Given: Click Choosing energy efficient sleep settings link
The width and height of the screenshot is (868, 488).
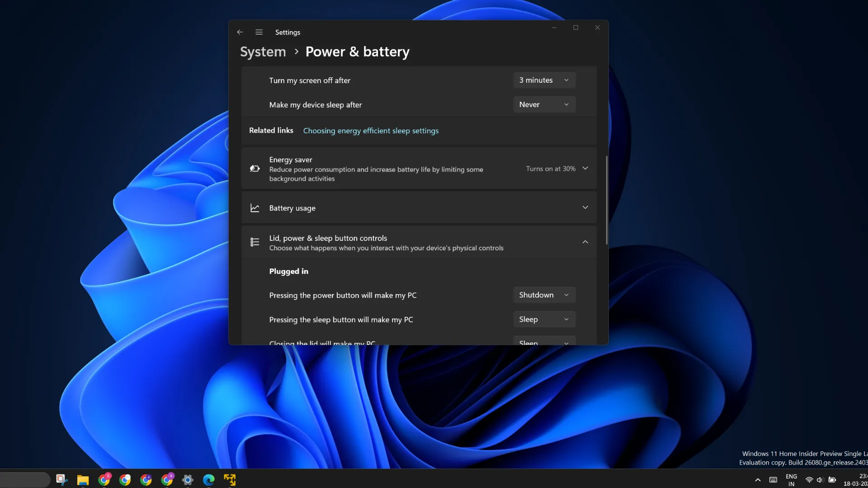Looking at the screenshot, I should click(x=371, y=130).
